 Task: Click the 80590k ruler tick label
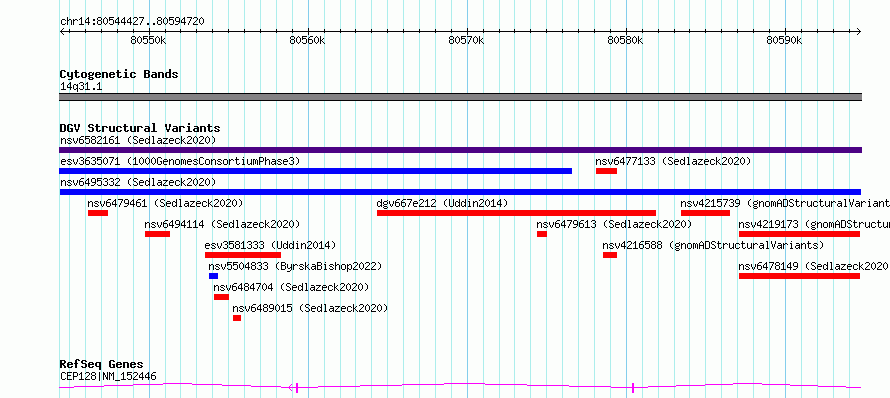tap(784, 40)
